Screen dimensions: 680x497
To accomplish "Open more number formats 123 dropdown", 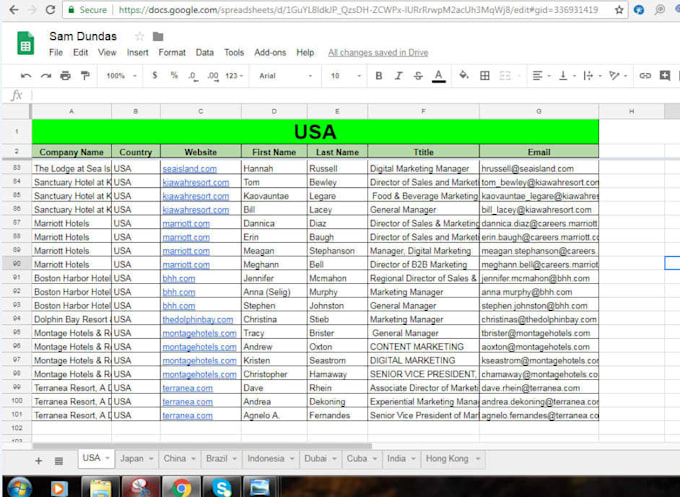I will pos(234,76).
